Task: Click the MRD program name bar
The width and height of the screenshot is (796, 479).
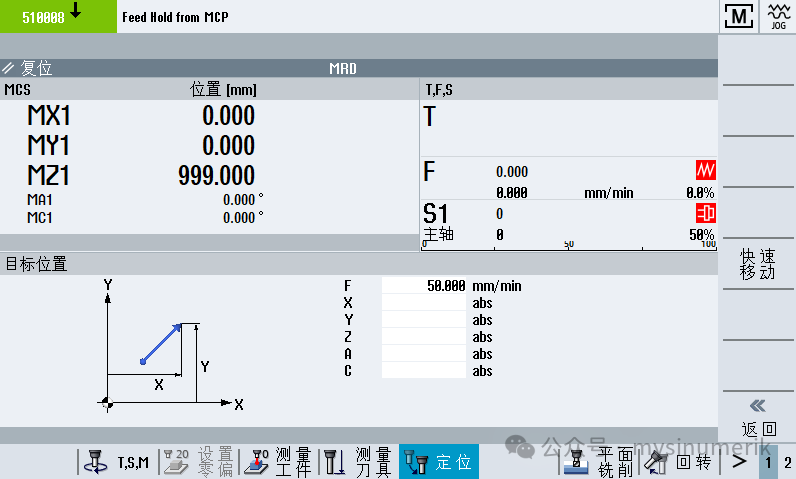Action: click(x=343, y=69)
